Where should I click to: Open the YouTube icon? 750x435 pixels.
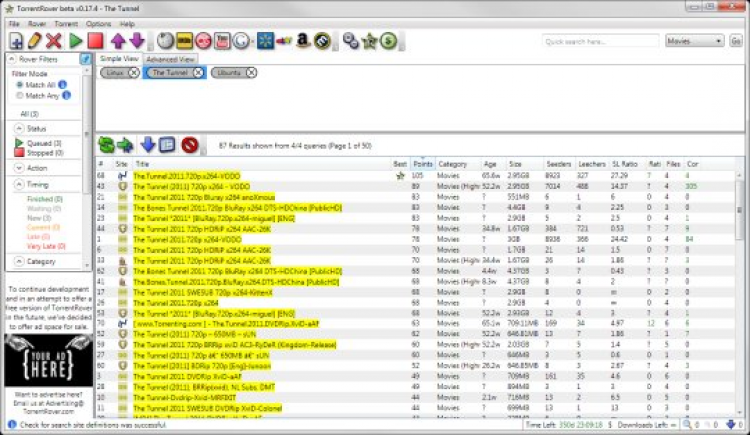(x=222, y=41)
